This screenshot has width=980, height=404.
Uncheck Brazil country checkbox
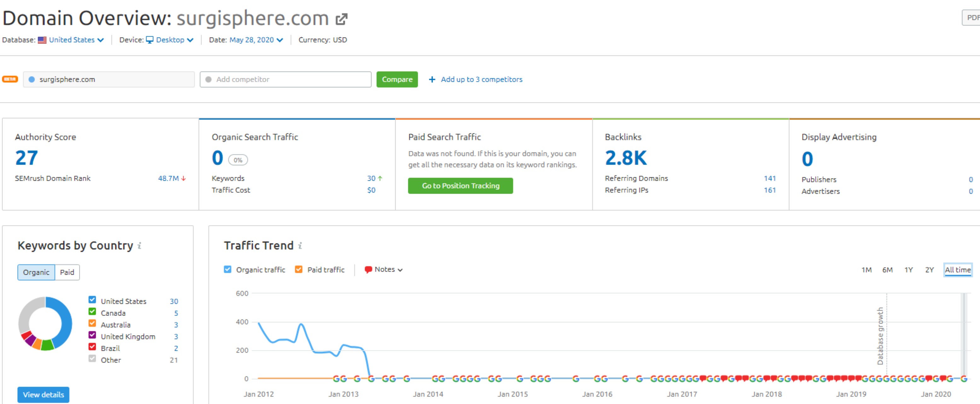point(92,347)
